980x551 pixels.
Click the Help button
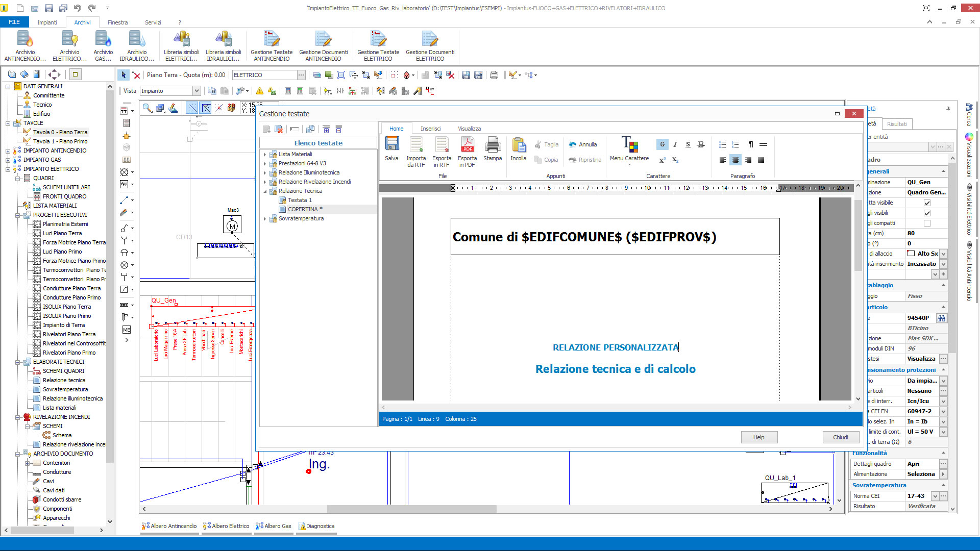759,437
